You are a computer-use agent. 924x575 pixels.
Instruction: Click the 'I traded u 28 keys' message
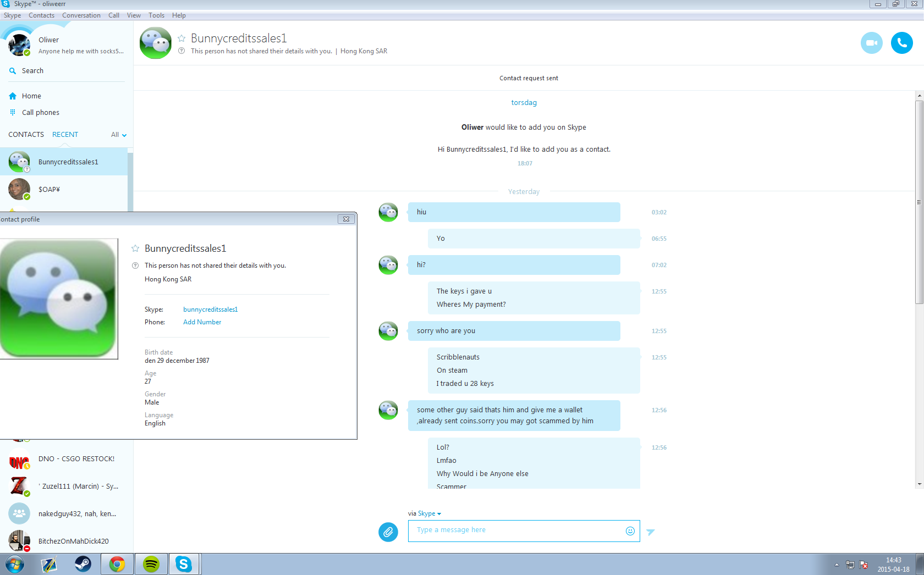tap(465, 384)
